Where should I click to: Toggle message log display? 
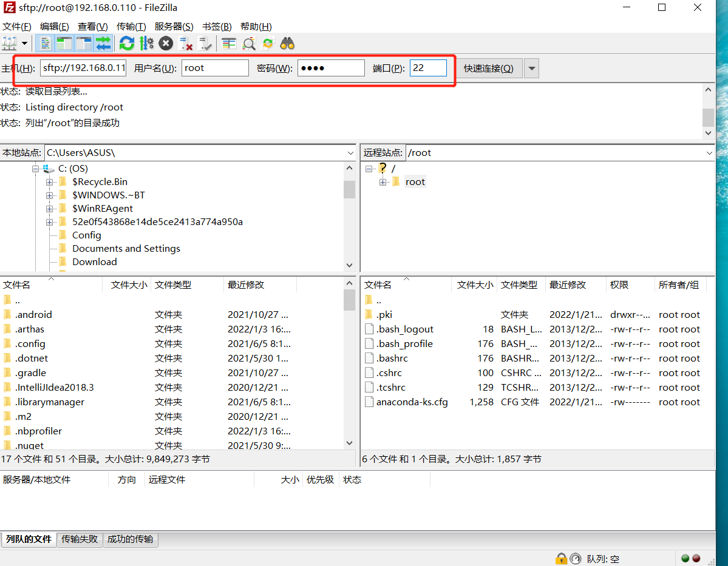(x=45, y=44)
